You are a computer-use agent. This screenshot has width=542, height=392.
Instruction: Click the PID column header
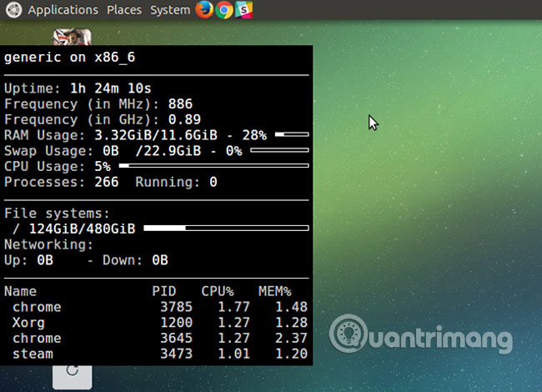[x=164, y=291]
